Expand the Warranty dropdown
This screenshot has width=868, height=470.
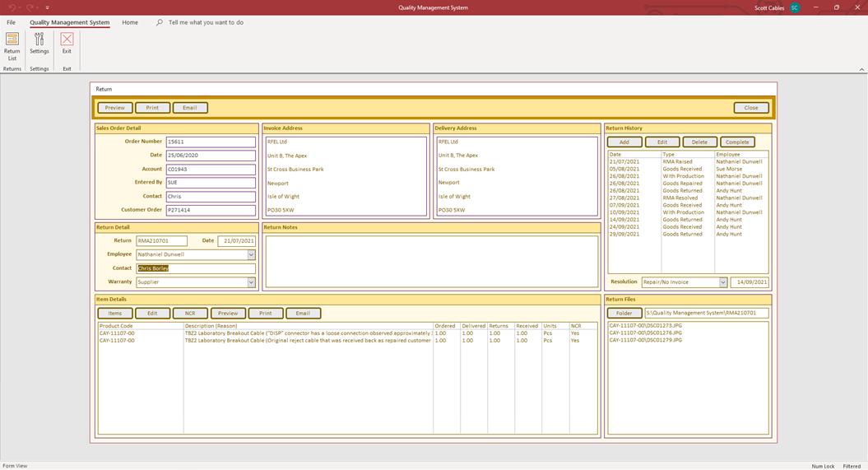251,282
